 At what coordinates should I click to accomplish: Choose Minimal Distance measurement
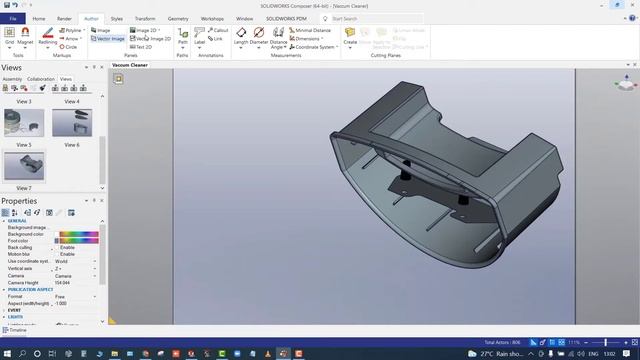(310, 30)
